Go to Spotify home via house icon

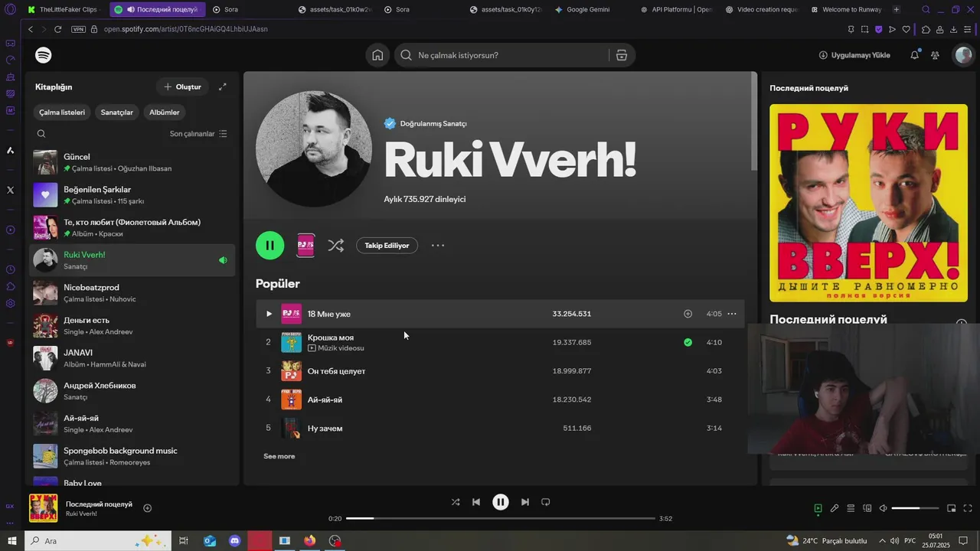[x=377, y=55]
